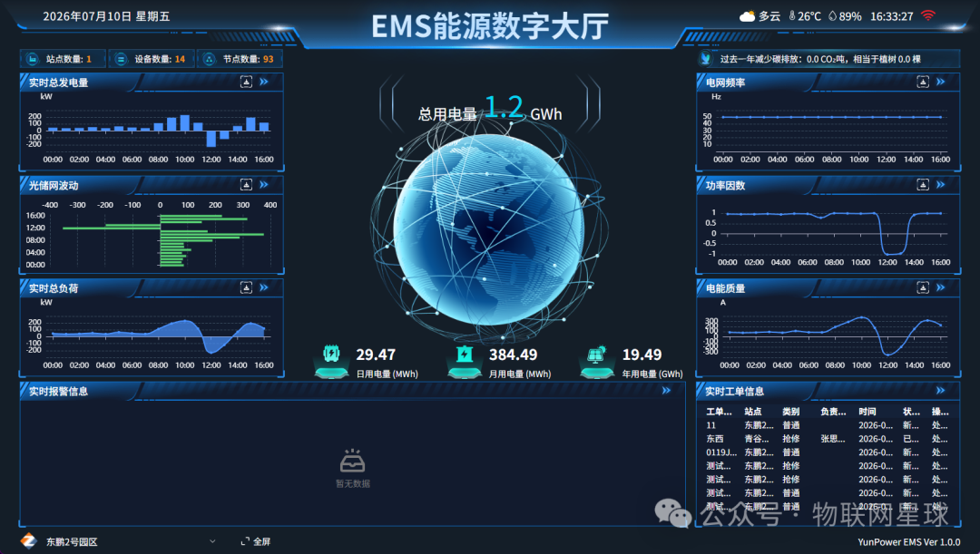Click the 工单 column header
The image size is (980, 554).
(x=719, y=412)
